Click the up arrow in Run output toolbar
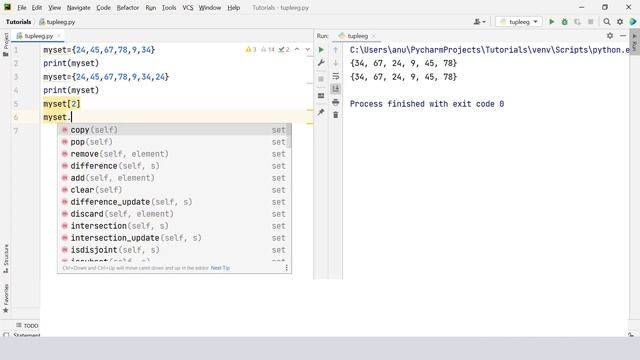 [336, 50]
